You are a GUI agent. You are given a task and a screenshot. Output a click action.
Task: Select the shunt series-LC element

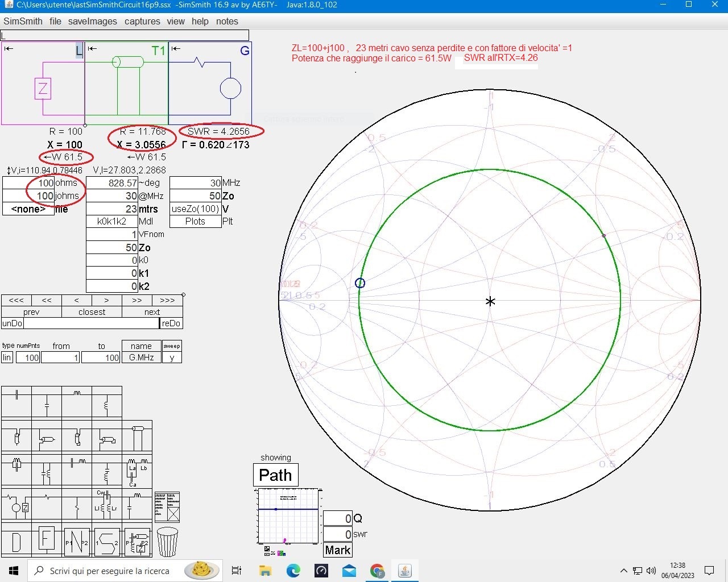(107, 470)
